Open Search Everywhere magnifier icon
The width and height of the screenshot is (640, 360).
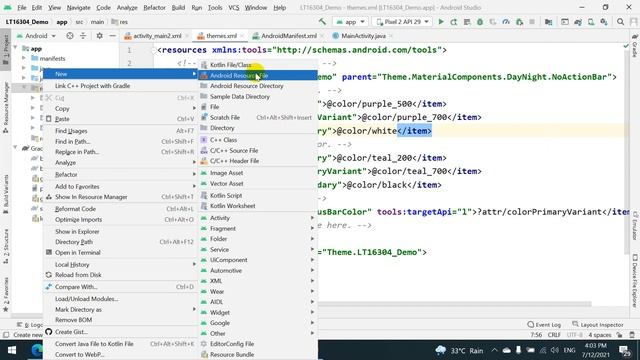pos(620,22)
